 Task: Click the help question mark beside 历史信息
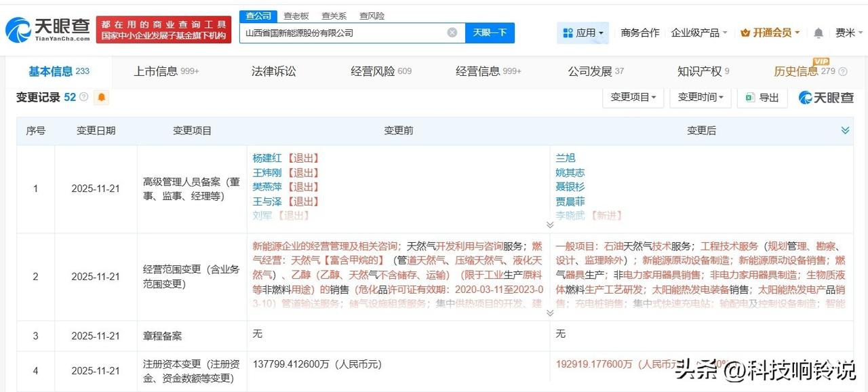(x=842, y=71)
